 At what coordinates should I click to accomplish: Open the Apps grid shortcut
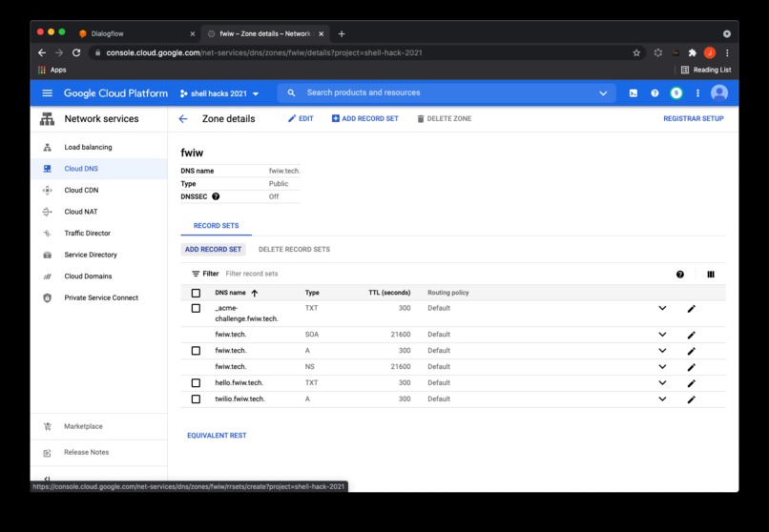pos(52,70)
